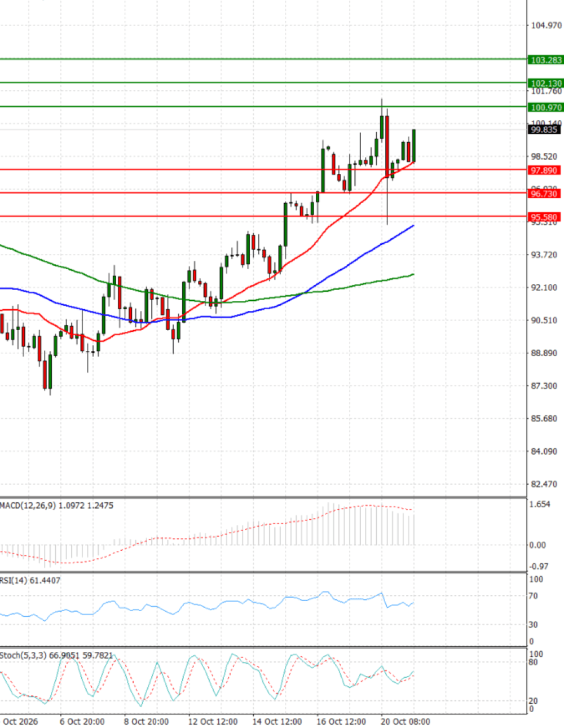Click the 70 level on RSI scale

(534, 596)
